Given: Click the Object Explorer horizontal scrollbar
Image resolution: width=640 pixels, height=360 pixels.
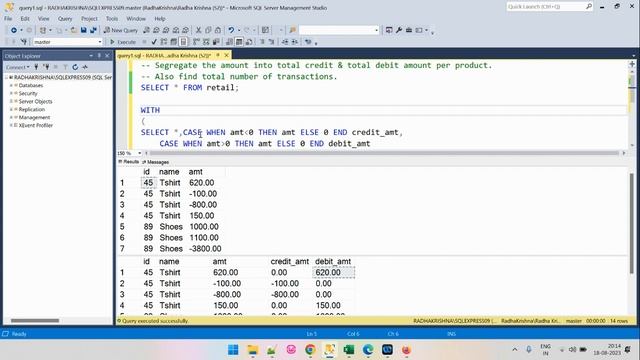Looking at the screenshot, I should (x=35, y=320).
